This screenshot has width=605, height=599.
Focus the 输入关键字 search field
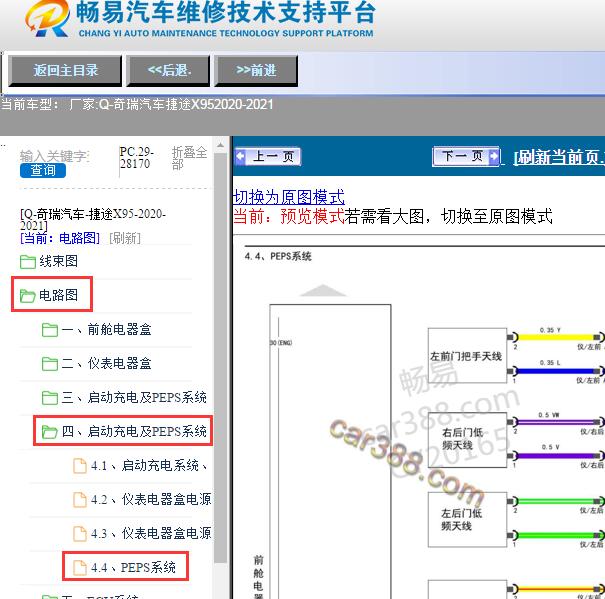click(x=55, y=156)
